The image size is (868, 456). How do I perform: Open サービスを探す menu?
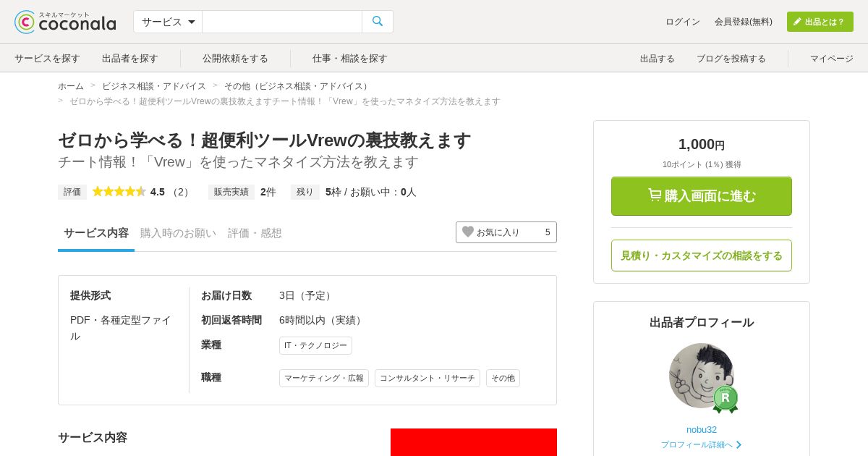click(47, 58)
